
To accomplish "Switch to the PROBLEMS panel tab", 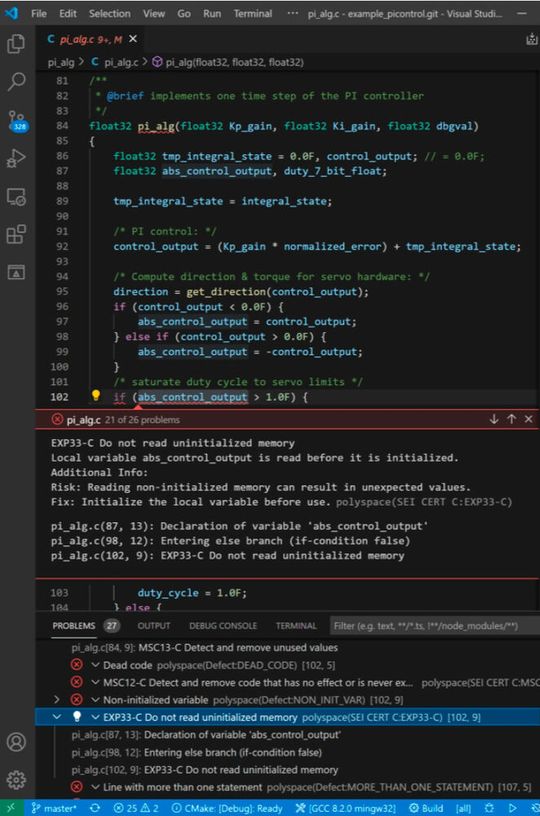I will [74, 626].
